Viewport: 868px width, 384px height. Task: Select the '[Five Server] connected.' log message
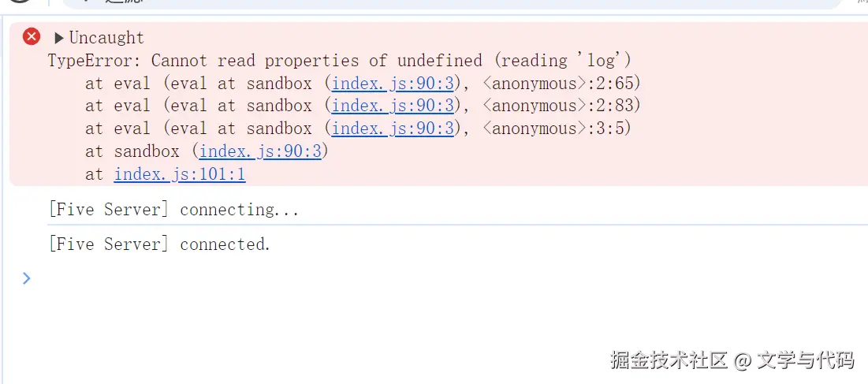point(159,244)
